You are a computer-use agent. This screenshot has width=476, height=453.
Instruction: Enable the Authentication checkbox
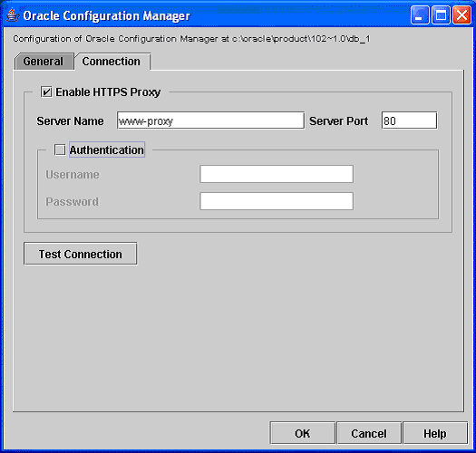(x=60, y=149)
